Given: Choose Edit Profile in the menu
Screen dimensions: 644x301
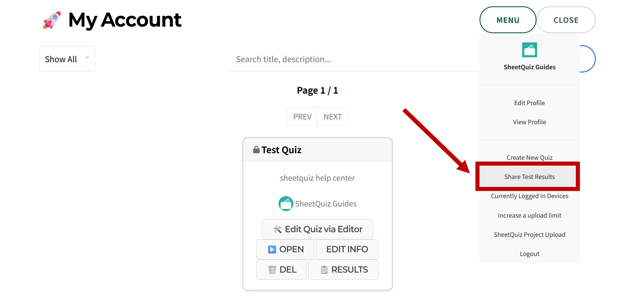Looking at the screenshot, I should pos(529,103).
